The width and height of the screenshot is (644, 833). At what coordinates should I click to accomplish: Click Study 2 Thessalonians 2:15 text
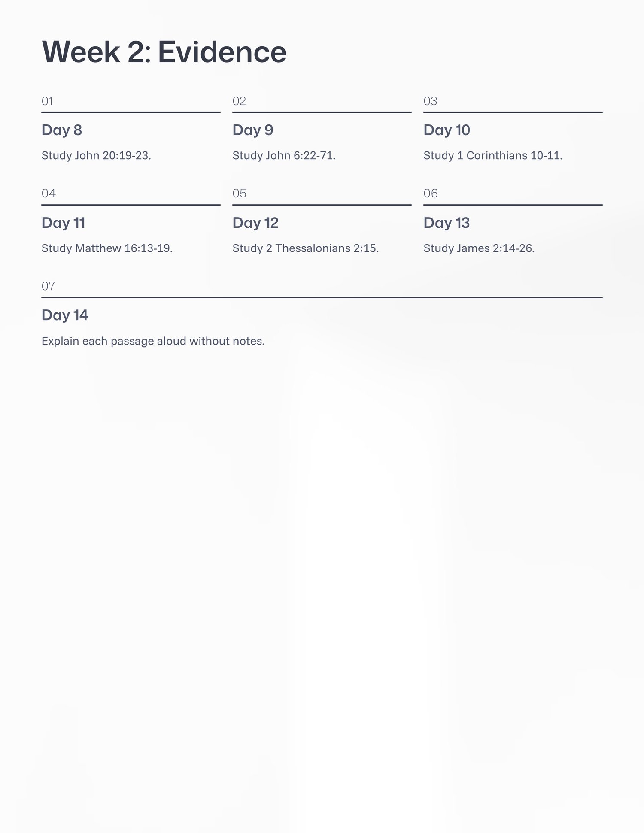306,248
